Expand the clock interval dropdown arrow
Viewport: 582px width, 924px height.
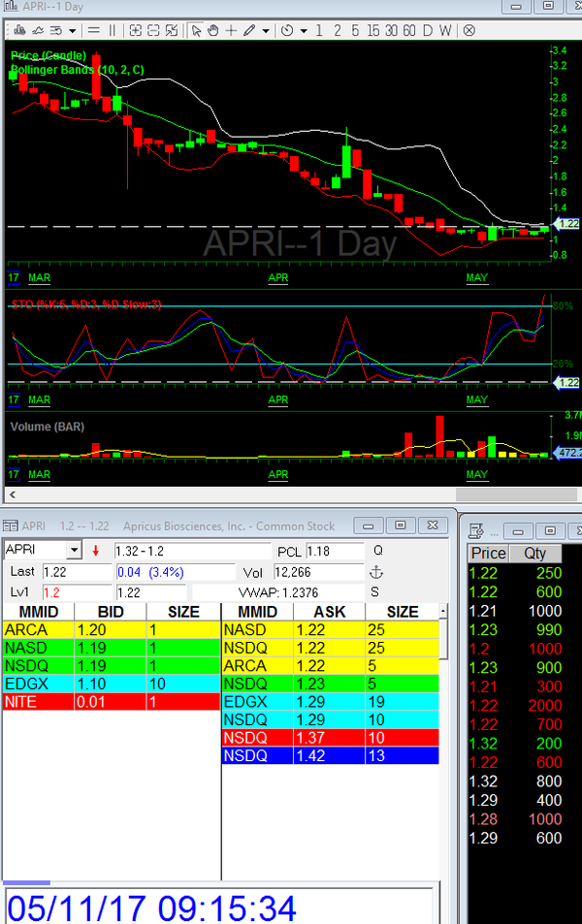[x=304, y=30]
